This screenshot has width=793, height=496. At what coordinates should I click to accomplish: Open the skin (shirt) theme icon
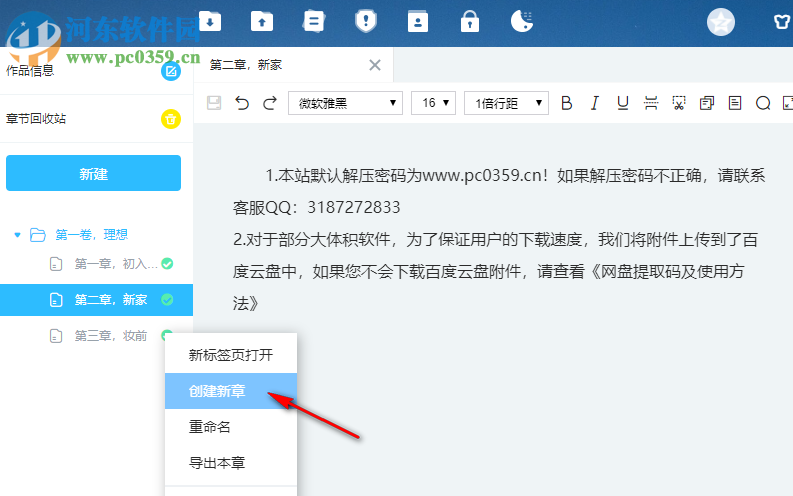click(782, 22)
